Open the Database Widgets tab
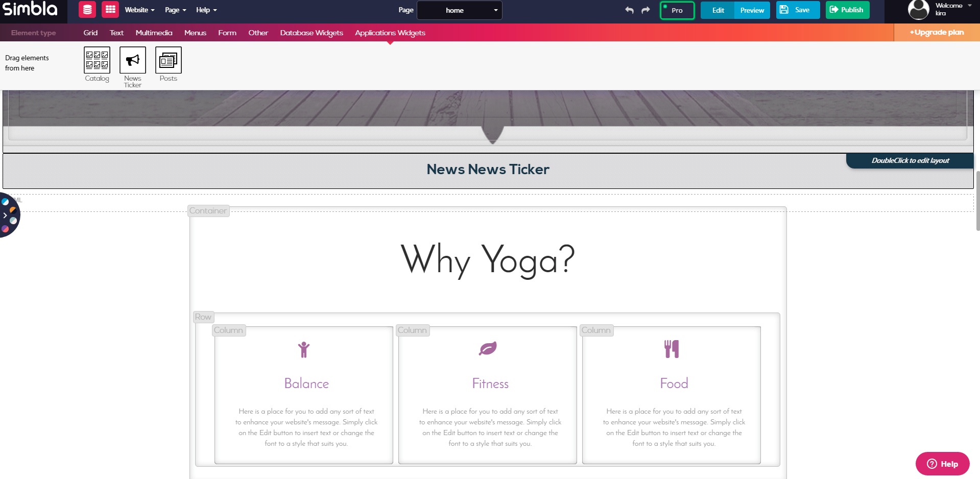 coord(312,33)
